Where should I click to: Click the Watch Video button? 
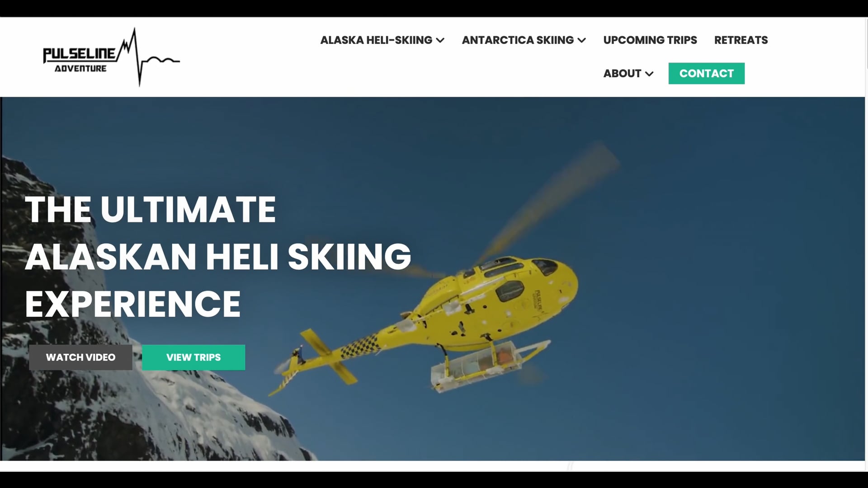[80, 357]
